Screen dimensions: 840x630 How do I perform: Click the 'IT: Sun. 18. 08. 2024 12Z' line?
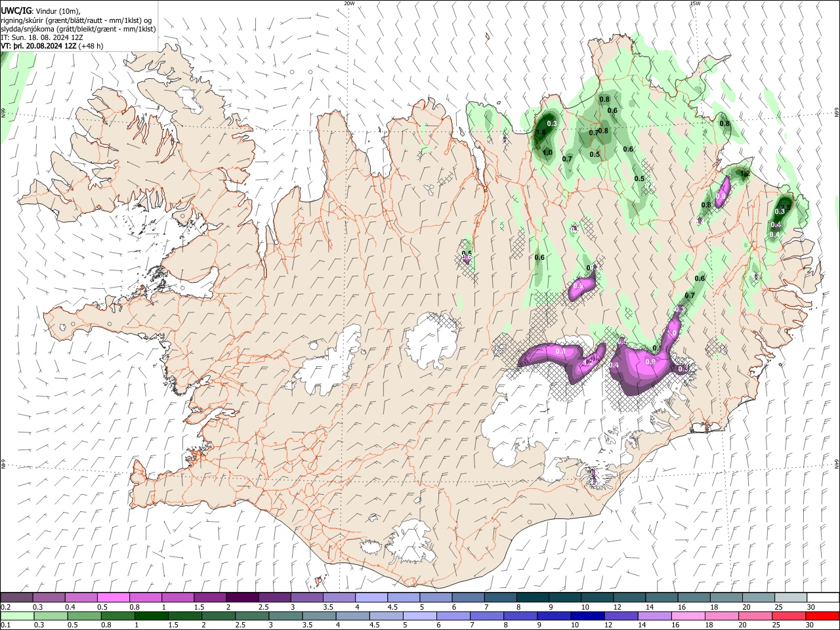coord(42,37)
